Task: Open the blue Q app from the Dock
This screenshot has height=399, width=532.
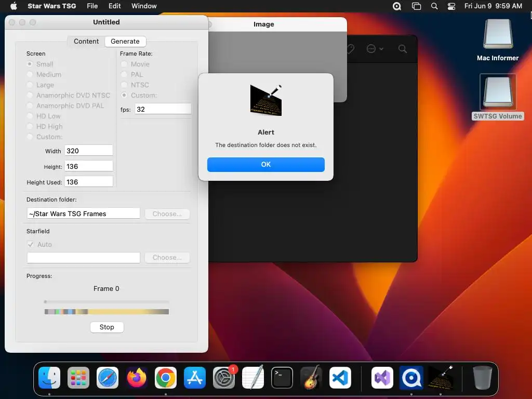Action: coord(411,378)
